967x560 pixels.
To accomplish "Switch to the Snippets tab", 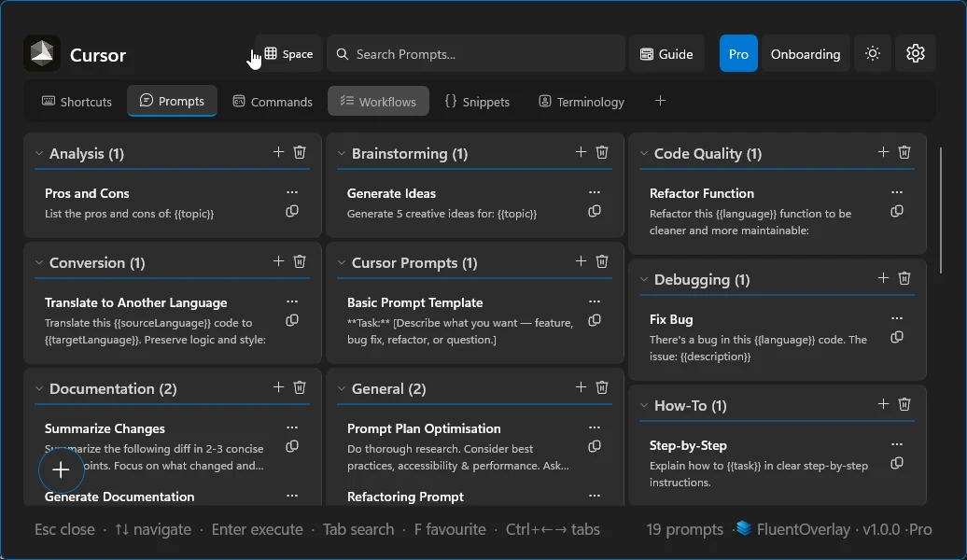I will 478,101.
